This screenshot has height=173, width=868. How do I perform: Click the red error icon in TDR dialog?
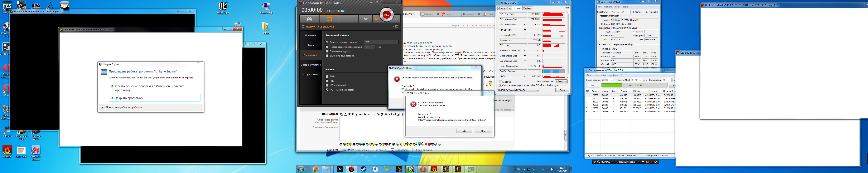point(413,105)
